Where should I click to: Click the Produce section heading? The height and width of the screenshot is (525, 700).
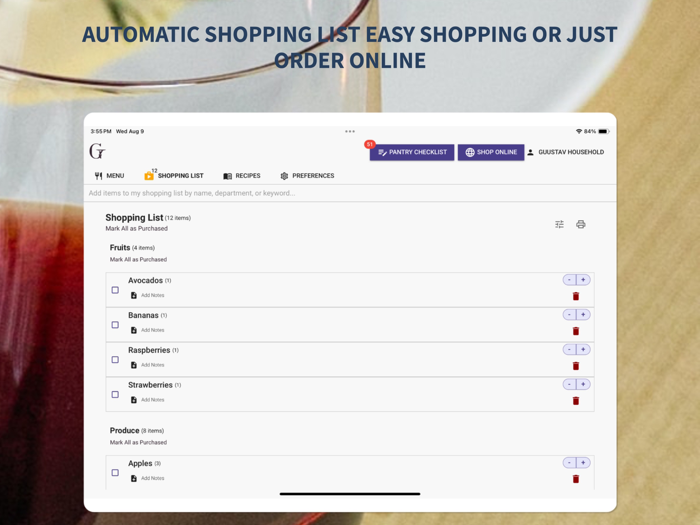[x=125, y=430]
